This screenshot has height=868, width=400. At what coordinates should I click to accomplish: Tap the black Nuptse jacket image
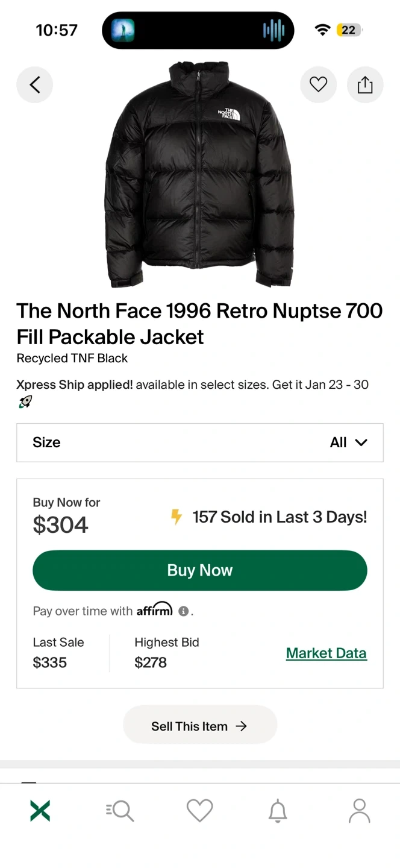pyautogui.click(x=199, y=175)
